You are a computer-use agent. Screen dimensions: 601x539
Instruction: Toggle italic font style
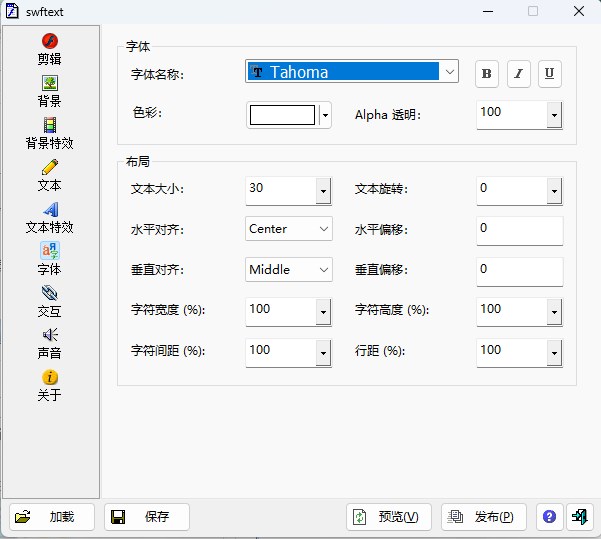(519, 74)
